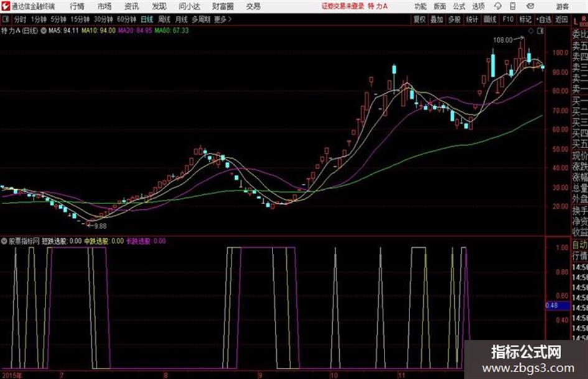Viewport: 588px width, 379px height.
Task: Open the 财富圈 menu
Action: click(223, 6)
